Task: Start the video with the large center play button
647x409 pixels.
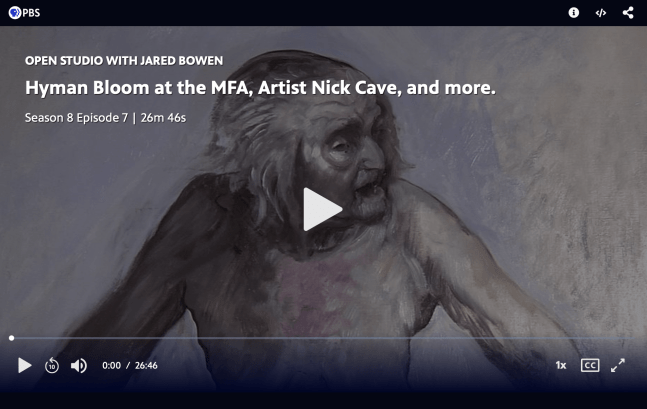Action: pyautogui.click(x=322, y=209)
